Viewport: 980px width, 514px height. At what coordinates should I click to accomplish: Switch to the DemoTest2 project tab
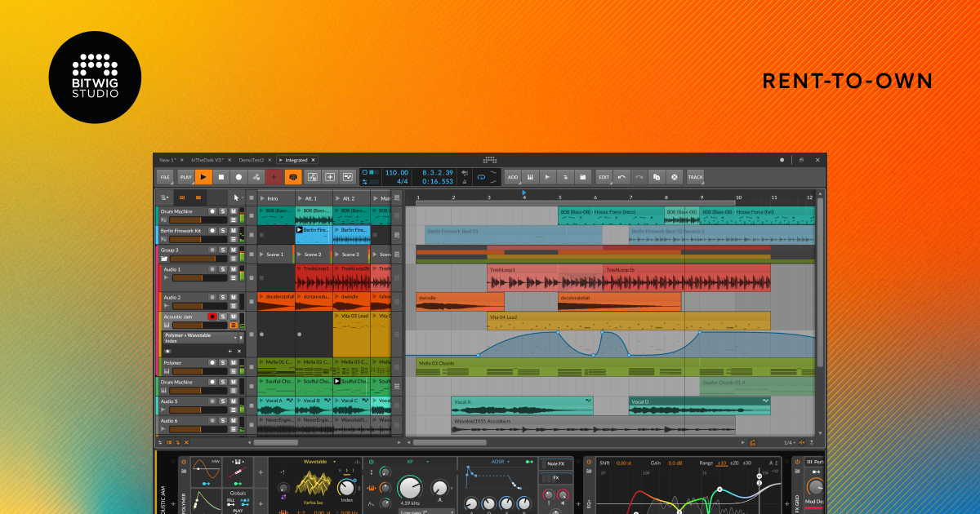pos(251,161)
